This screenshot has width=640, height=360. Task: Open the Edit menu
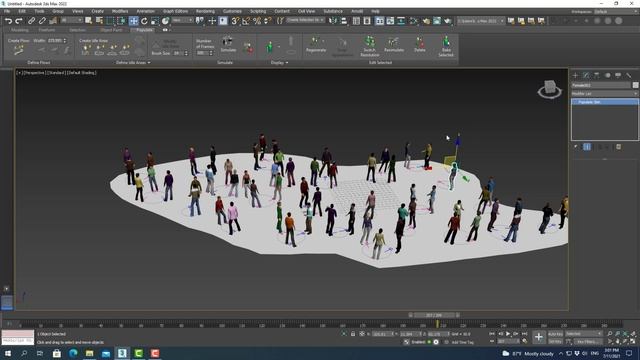(x=22, y=11)
